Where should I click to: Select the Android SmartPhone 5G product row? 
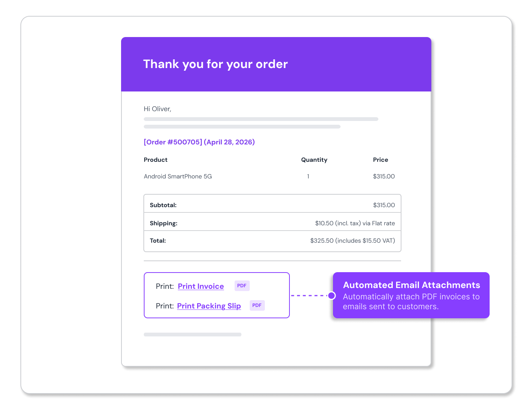pos(269,177)
